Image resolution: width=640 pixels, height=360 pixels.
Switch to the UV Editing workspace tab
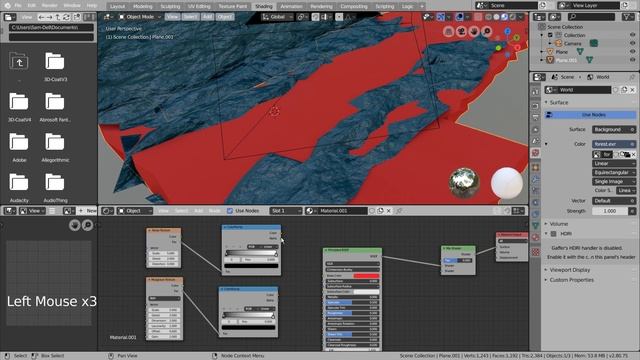[x=199, y=7]
